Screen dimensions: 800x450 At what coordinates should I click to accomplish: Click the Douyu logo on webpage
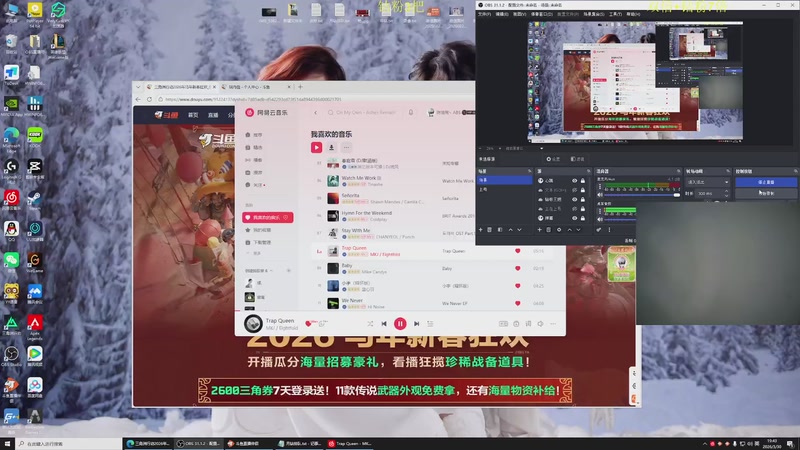coord(167,115)
